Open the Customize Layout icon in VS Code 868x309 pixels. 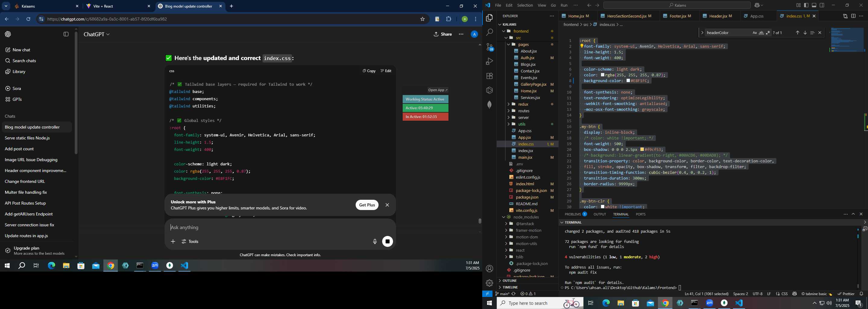tap(798, 5)
